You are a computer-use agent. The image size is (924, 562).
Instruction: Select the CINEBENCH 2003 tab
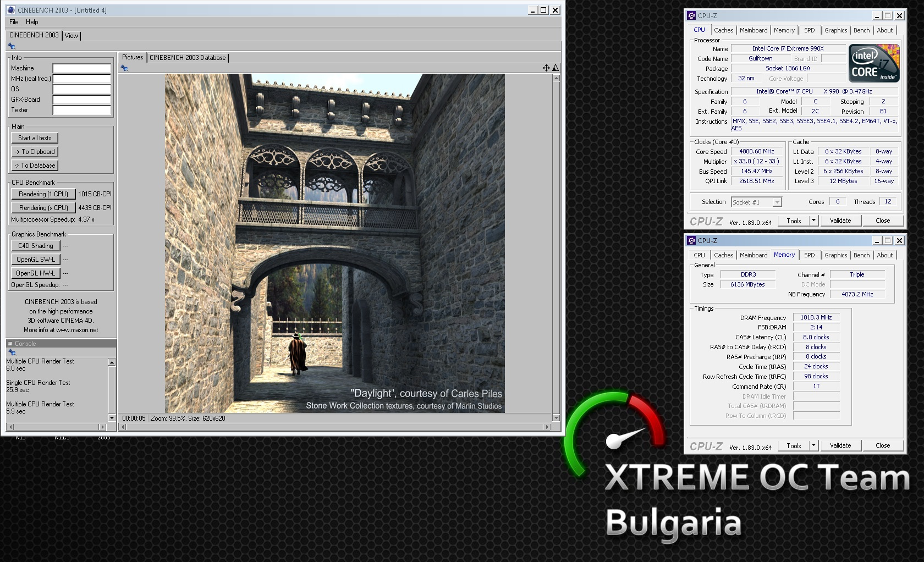pyautogui.click(x=34, y=35)
